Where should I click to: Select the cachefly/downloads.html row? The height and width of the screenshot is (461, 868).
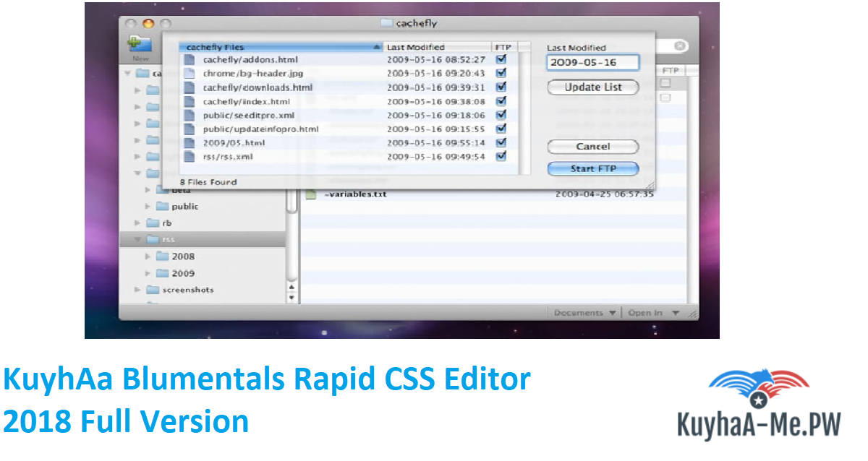click(349, 87)
